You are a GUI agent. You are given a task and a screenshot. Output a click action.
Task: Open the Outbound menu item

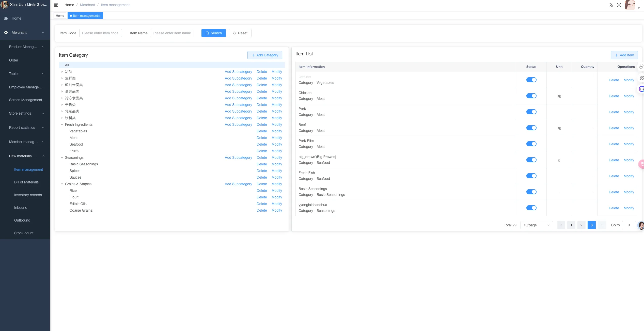(x=22, y=220)
